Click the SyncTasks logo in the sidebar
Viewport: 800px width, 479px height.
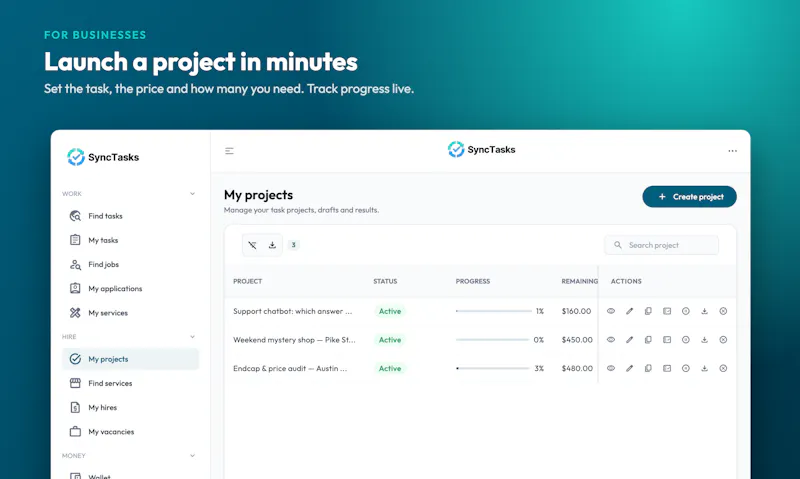[x=103, y=157]
